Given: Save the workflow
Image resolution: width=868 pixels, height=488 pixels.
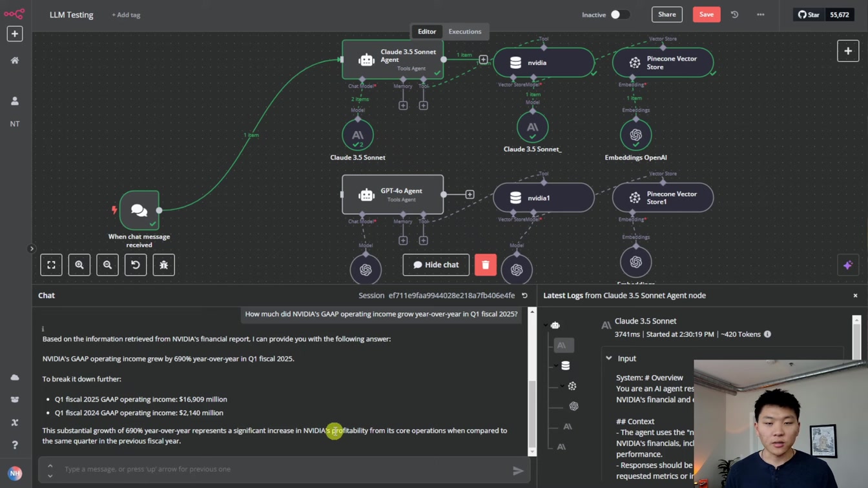Looking at the screenshot, I should (707, 14).
